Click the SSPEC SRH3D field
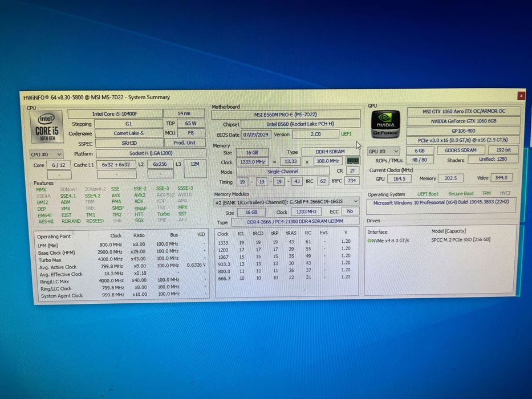The height and width of the screenshot is (399, 532). click(129, 143)
